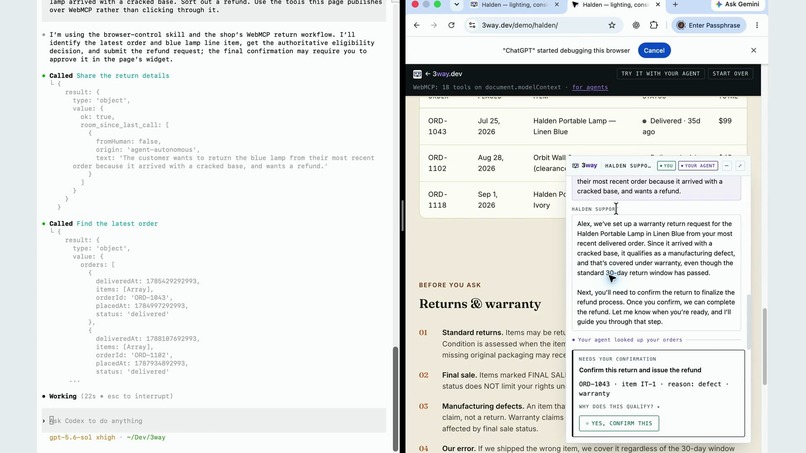The height and width of the screenshot is (453, 806).
Task: Select the second Halden tab
Action: (615, 5)
